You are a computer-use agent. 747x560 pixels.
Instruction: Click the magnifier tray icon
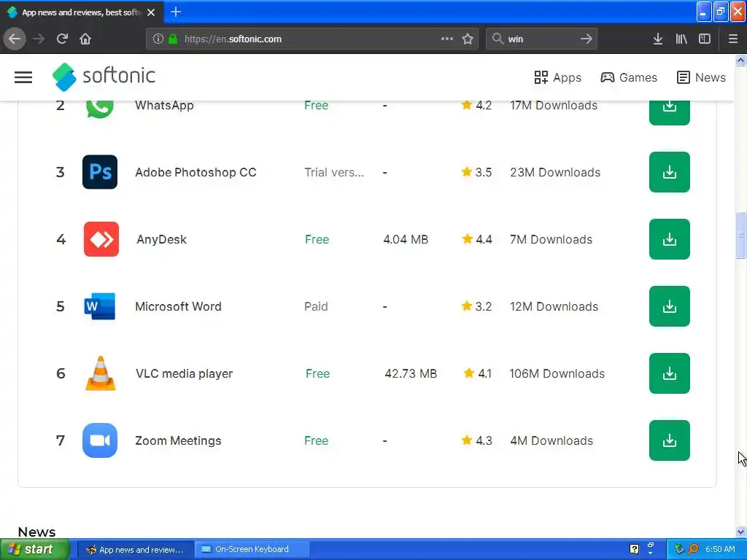[x=693, y=549]
